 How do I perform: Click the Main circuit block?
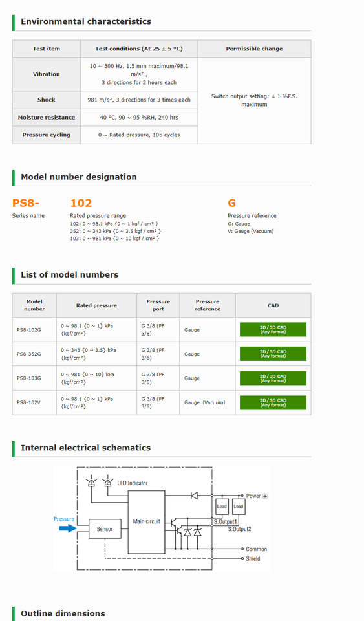[146, 522]
